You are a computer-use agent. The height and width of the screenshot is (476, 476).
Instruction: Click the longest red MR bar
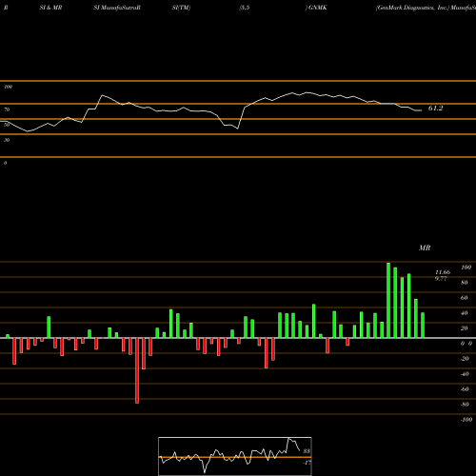pyautogui.click(x=137, y=370)
